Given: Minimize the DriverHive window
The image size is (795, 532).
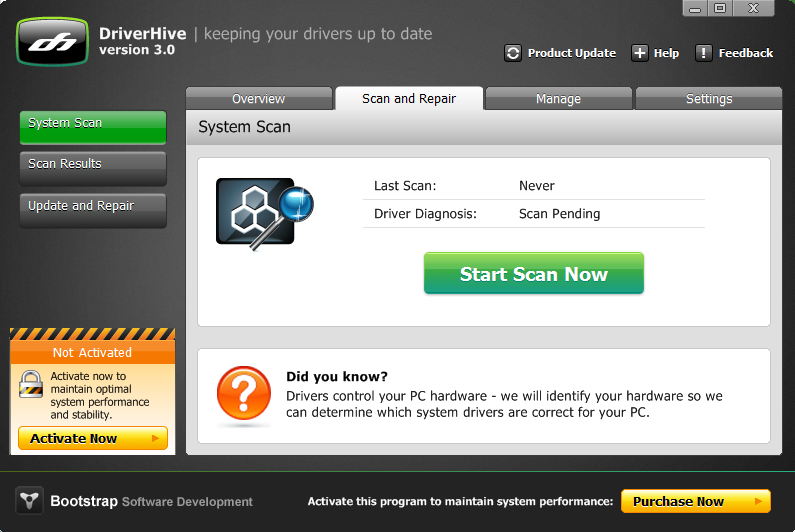Looking at the screenshot, I should (697, 8).
